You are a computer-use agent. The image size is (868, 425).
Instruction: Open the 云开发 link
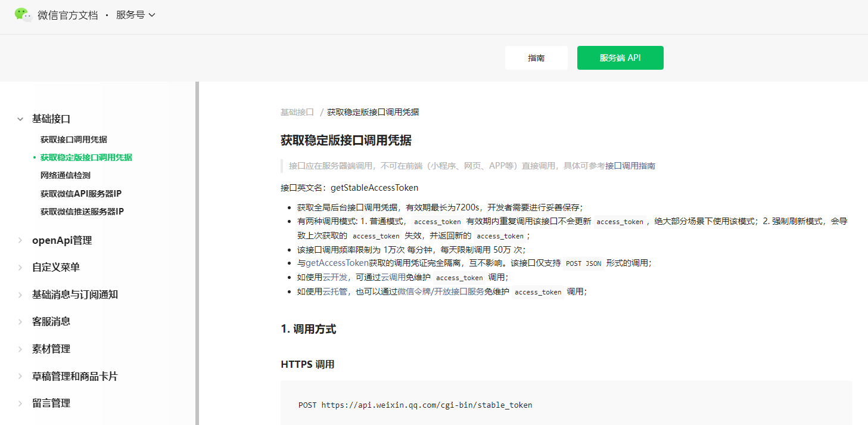coord(335,277)
